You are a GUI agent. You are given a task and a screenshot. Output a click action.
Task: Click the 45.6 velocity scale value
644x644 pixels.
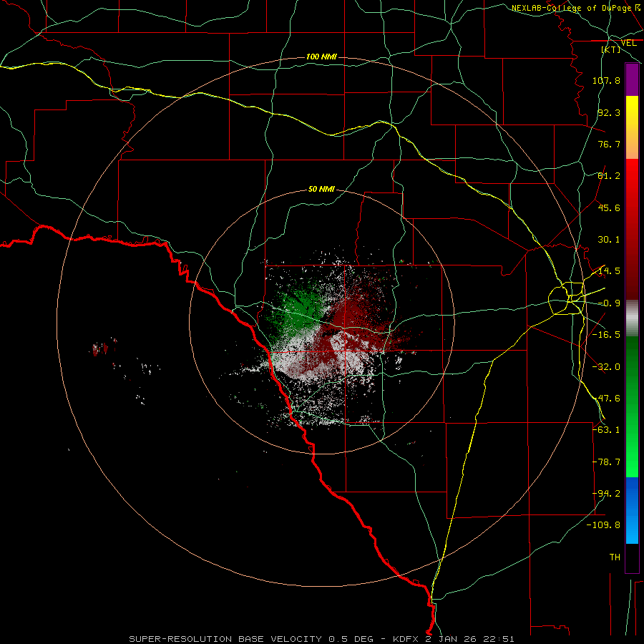[609, 208]
